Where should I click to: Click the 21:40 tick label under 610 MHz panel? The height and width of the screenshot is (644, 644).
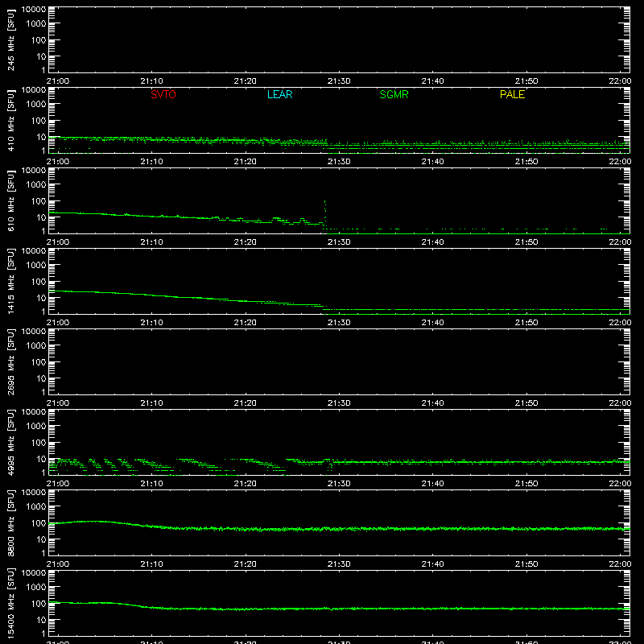[x=432, y=242]
